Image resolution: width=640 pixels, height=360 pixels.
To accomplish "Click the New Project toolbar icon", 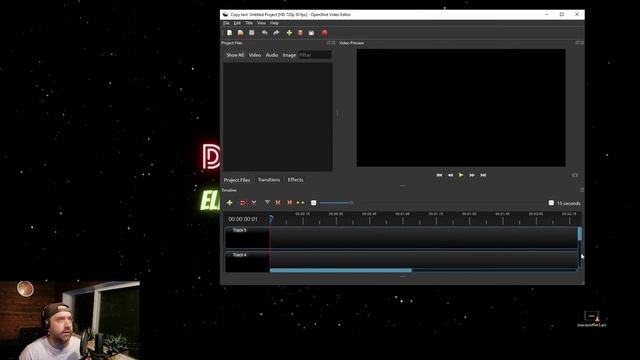I will click(229, 33).
